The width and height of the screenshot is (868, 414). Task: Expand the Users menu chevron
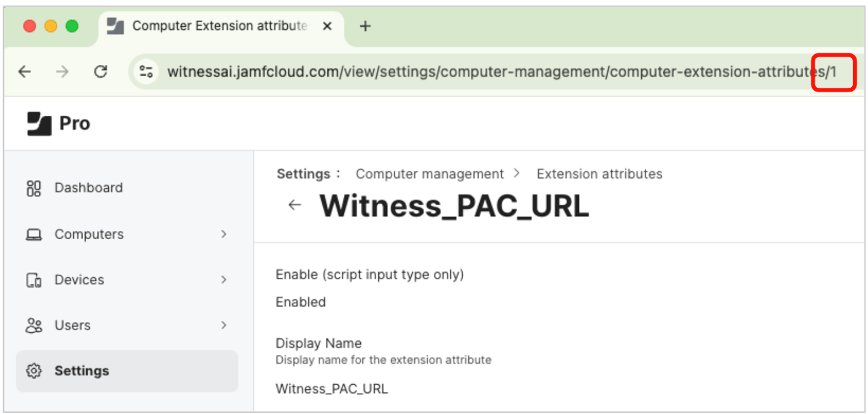pos(224,325)
